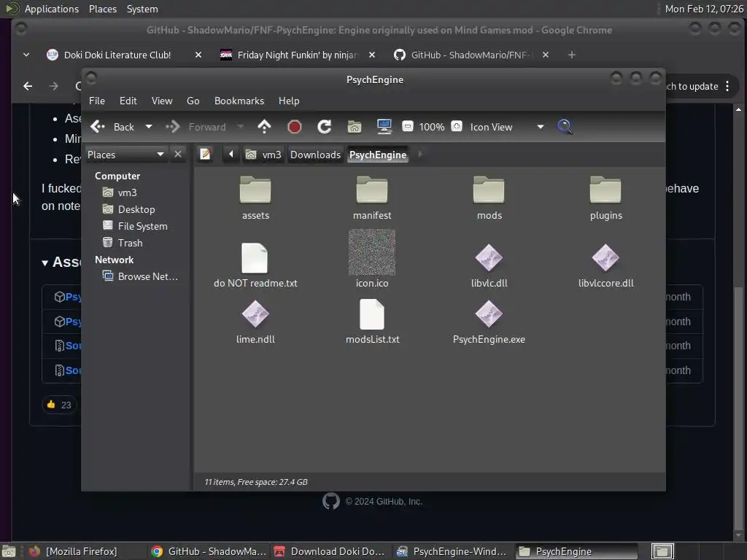Open Chrome's three-dot menu
Screen dimensions: 747x560
[727, 86]
